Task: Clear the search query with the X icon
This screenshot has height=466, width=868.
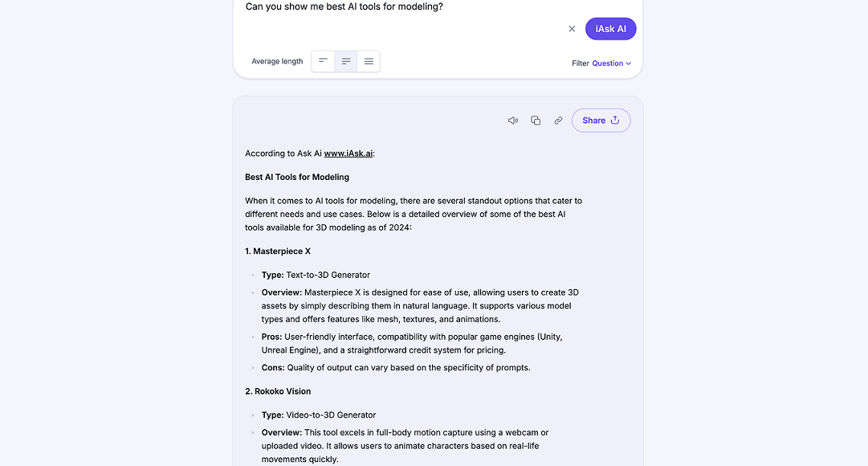Action: (572, 29)
